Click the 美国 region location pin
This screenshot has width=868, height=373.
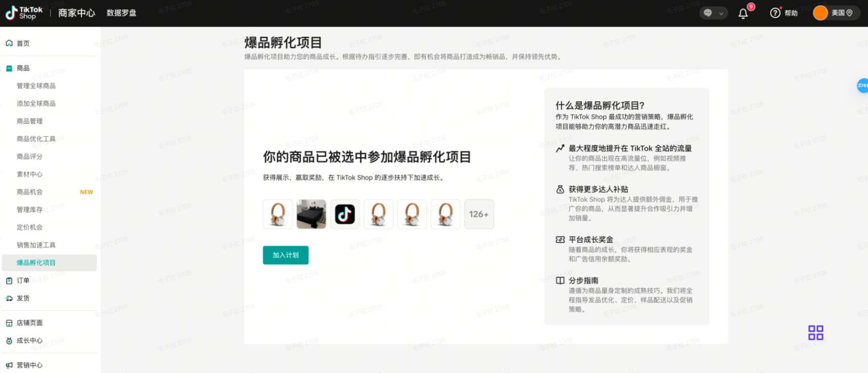click(x=850, y=13)
